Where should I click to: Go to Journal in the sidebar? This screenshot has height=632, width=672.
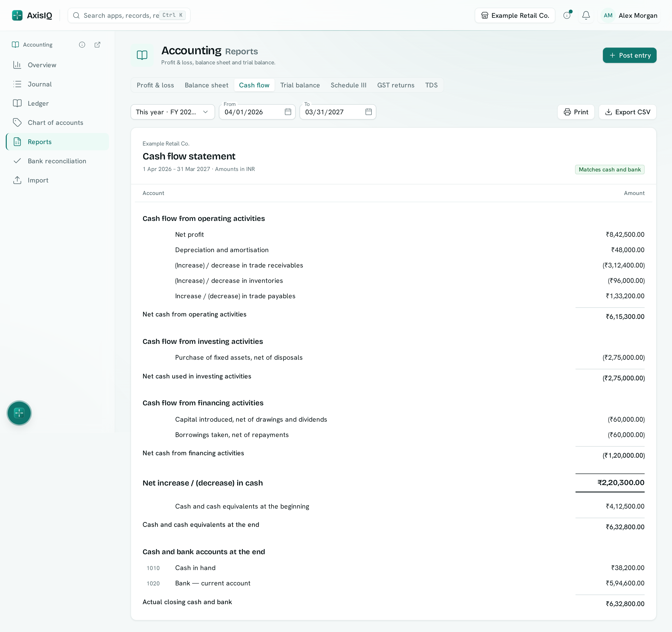coord(57,84)
